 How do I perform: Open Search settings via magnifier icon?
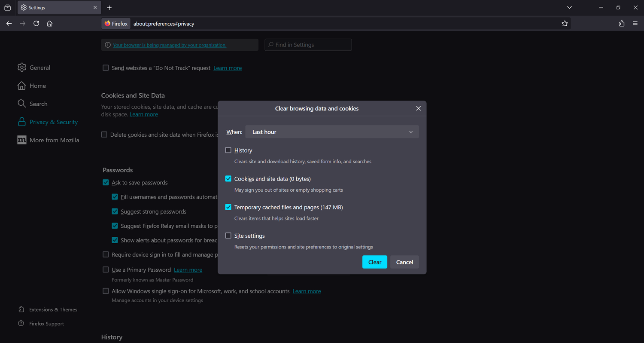(21, 104)
